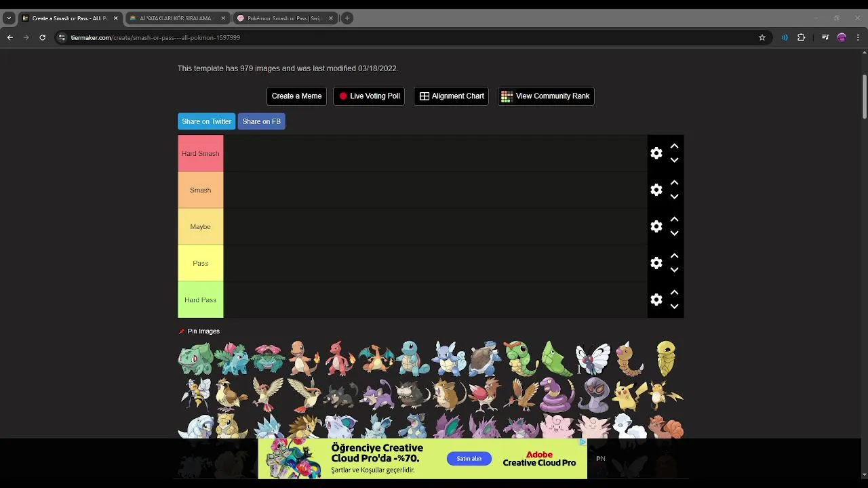The width and height of the screenshot is (868, 488).
Task: Select the Butterfree image
Action: pyautogui.click(x=593, y=359)
